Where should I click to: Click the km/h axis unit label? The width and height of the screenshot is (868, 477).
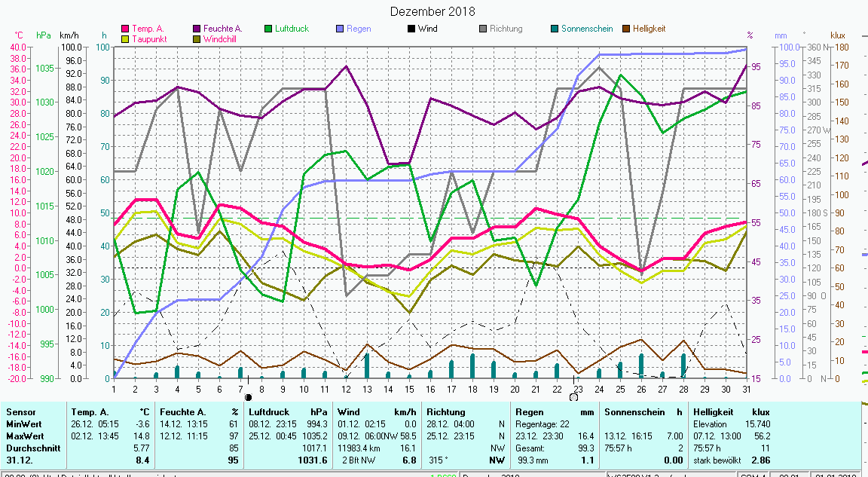tap(69, 35)
